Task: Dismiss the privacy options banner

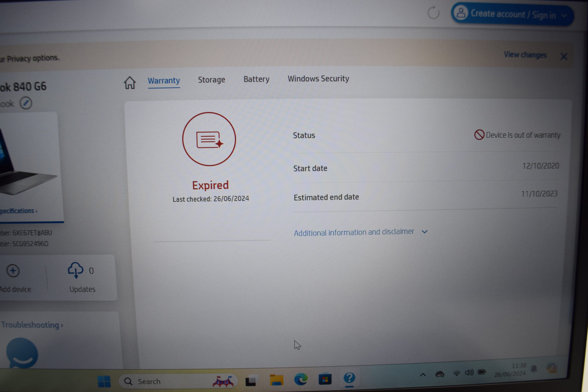Action: click(x=564, y=57)
